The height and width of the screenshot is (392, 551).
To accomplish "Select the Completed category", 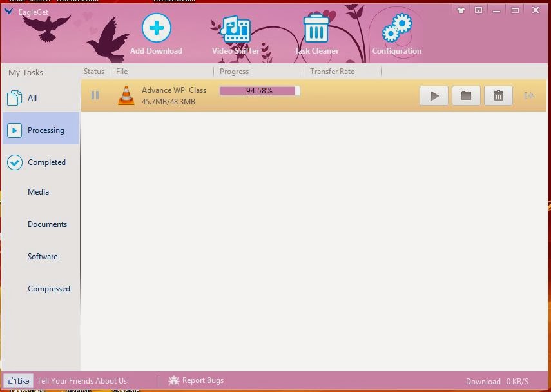I will (x=41, y=162).
